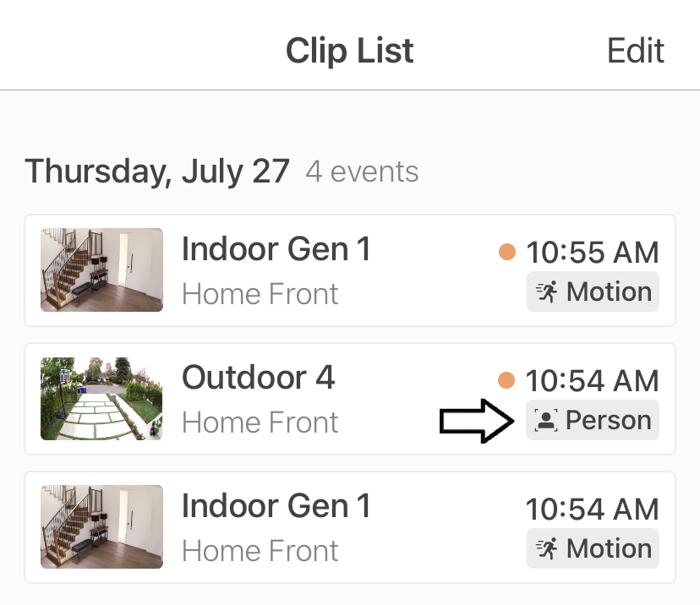Click the running-figure motion icon on the 10:55 AM clip

(547, 292)
